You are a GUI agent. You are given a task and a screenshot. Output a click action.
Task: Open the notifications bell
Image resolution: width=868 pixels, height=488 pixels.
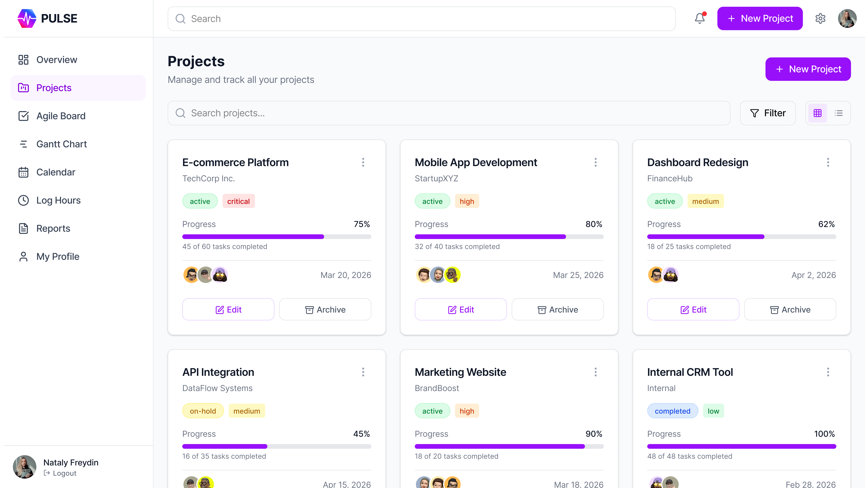click(700, 18)
